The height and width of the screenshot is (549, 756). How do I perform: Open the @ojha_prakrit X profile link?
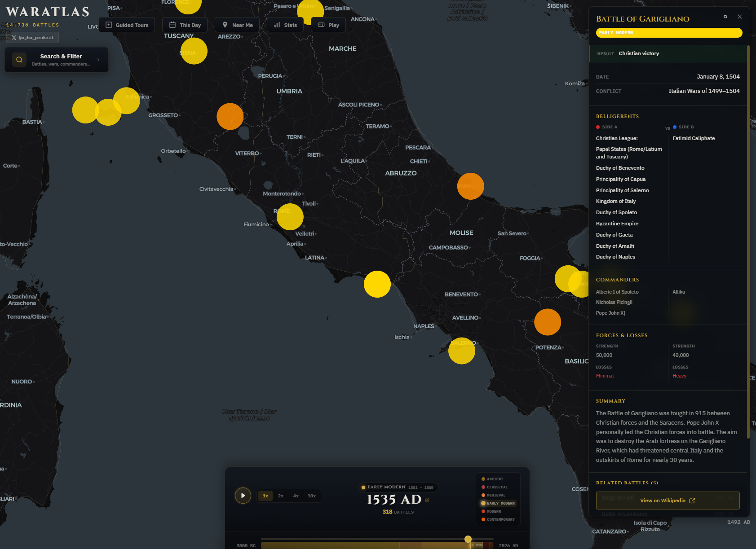point(33,38)
